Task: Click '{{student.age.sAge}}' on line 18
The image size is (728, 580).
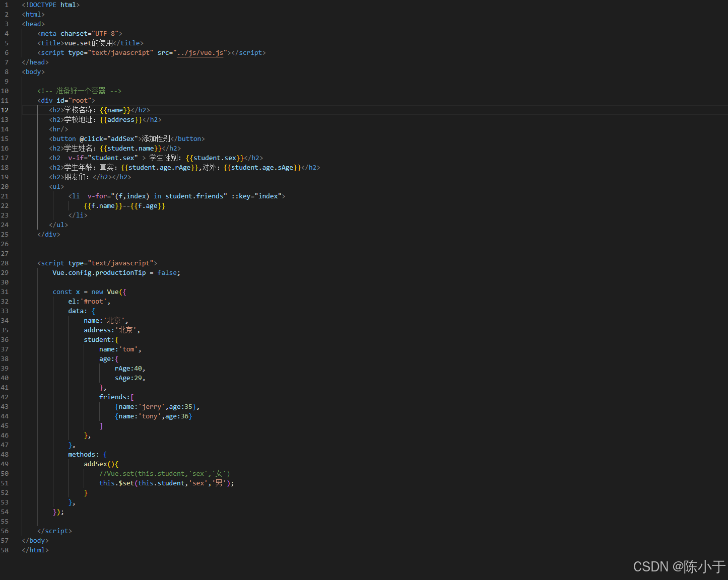Action: click(x=262, y=168)
